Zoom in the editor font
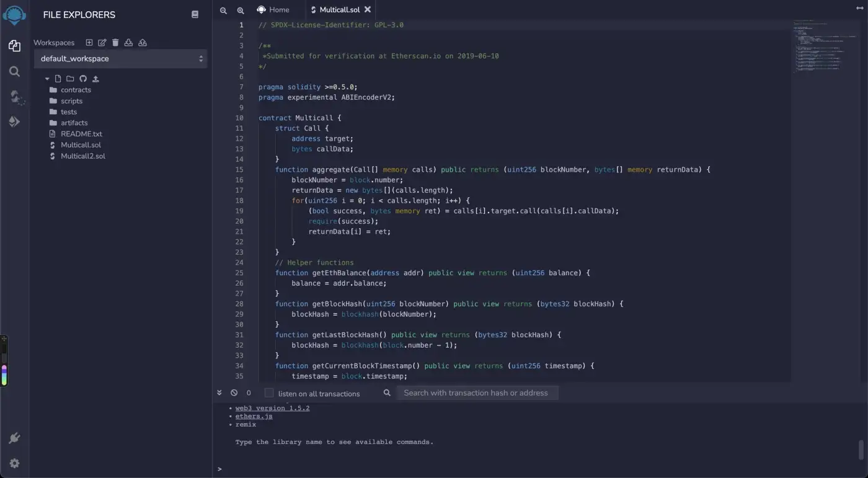Image resolution: width=868 pixels, height=478 pixels. tap(241, 11)
